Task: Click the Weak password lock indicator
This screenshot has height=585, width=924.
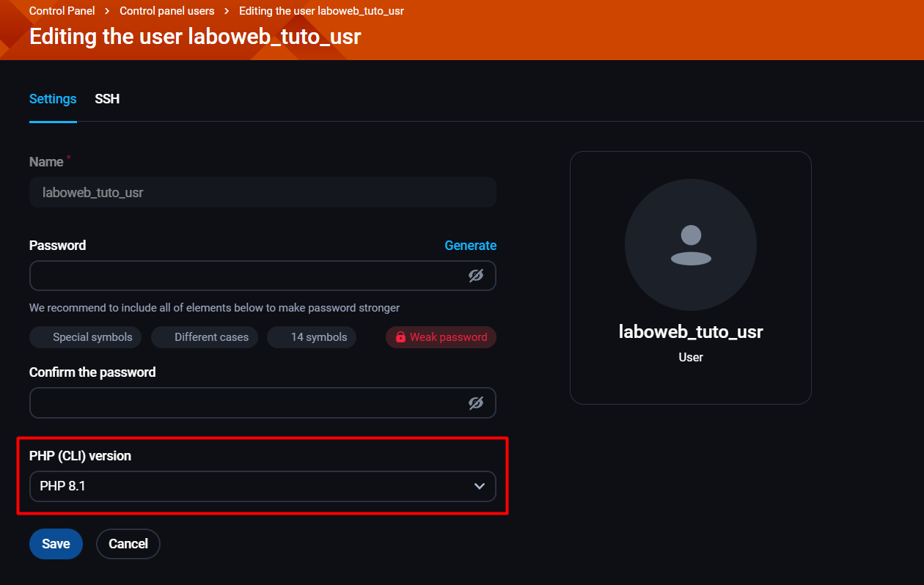Action: [x=441, y=337]
